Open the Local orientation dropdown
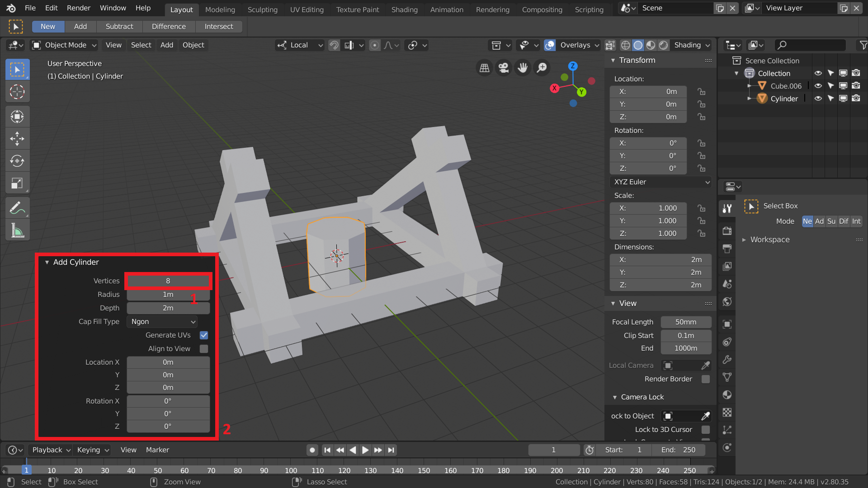Viewport: 868px width, 488px height. (x=300, y=45)
